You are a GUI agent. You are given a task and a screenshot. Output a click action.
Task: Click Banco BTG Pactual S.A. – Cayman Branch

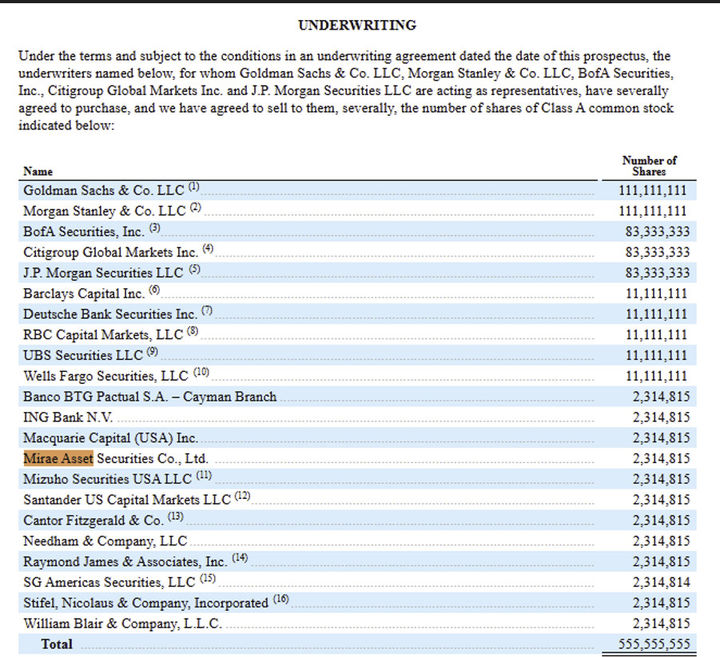click(150, 397)
